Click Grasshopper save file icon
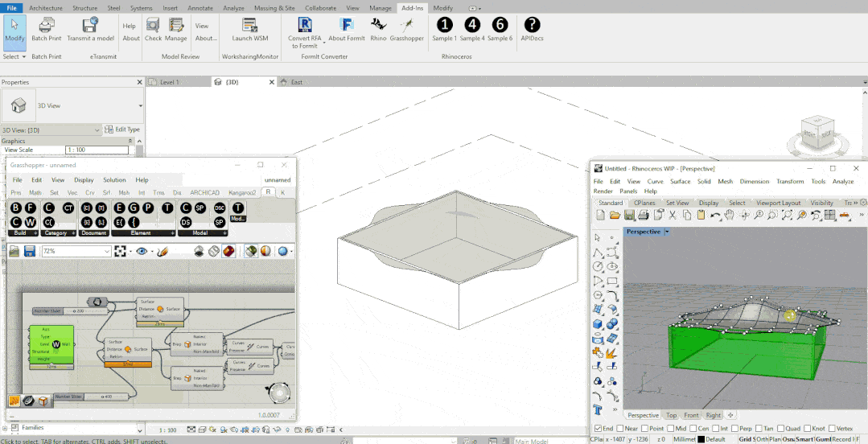 coord(30,251)
